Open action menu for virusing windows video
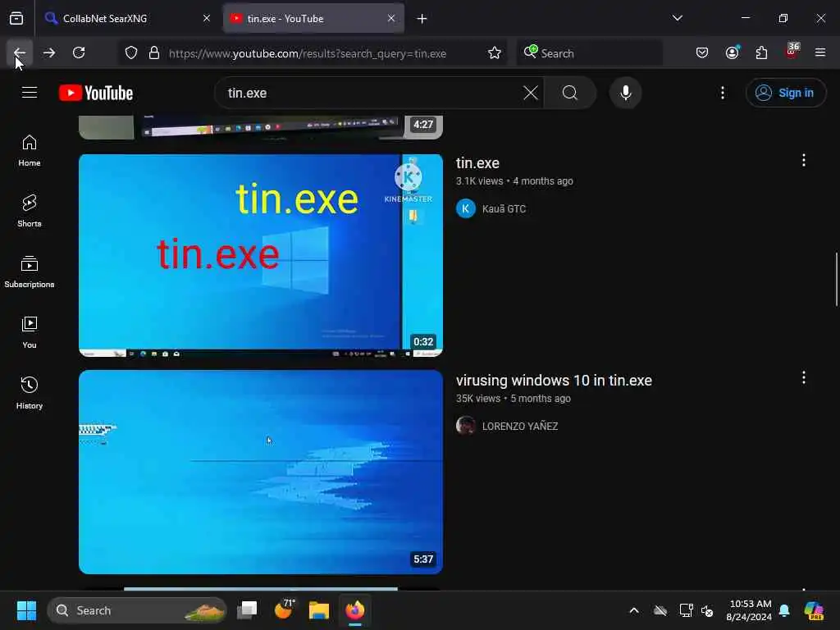This screenshot has height=630, width=840. (804, 377)
